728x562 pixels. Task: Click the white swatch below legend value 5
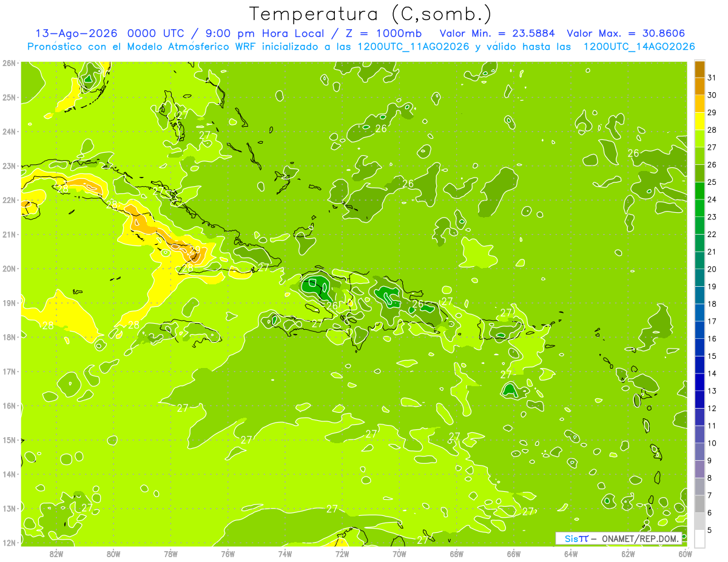coord(699,538)
